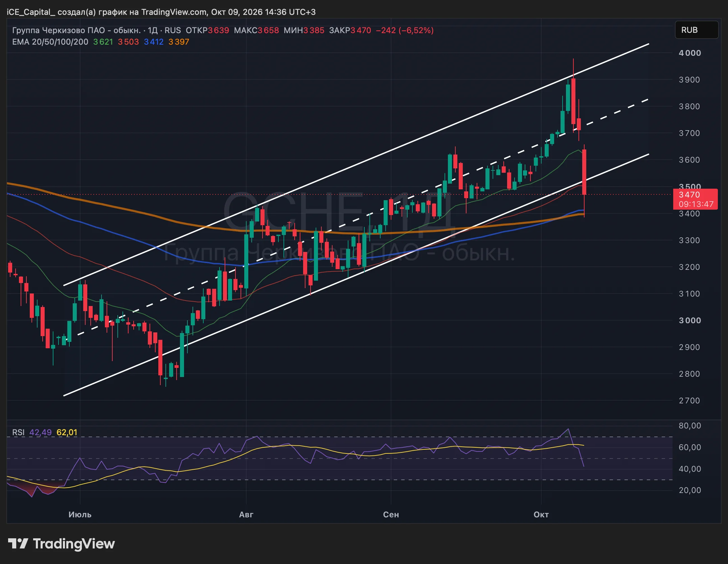
Task: Click the ЗАКР close value 3470
Action: 361,30
